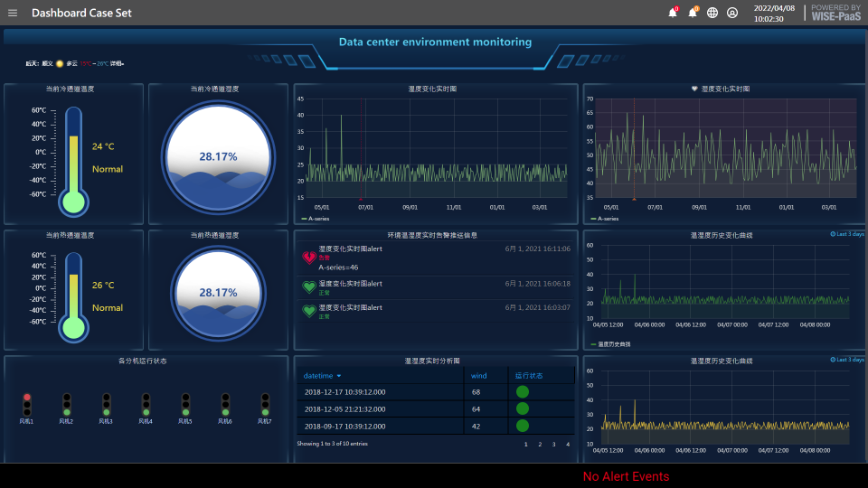The height and width of the screenshot is (488, 868).
Task: Click the globe language icon
Action: 712,13
